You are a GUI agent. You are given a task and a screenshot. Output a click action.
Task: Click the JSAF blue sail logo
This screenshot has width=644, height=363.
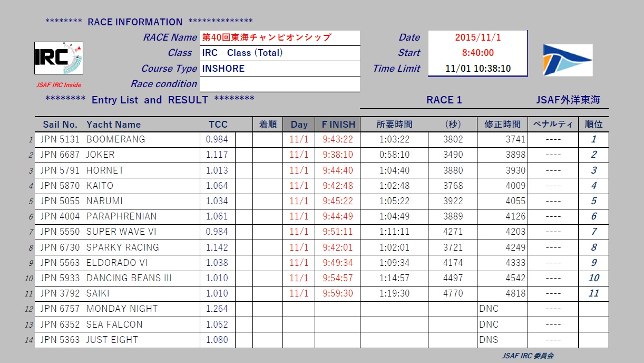pos(568,60)
